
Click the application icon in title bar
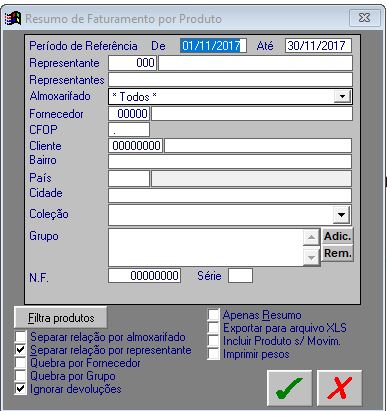click(x=13, y=18)
